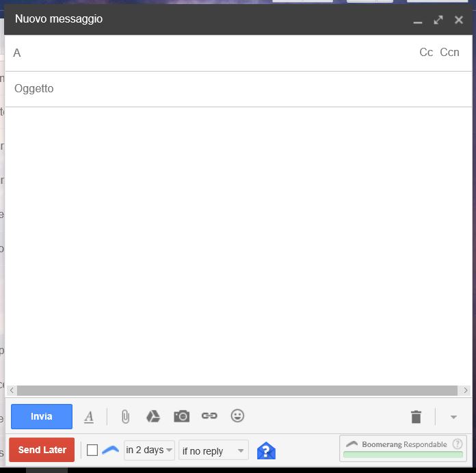
Task: Open the emoji picker smiley icon
Action: click(237, 416)
